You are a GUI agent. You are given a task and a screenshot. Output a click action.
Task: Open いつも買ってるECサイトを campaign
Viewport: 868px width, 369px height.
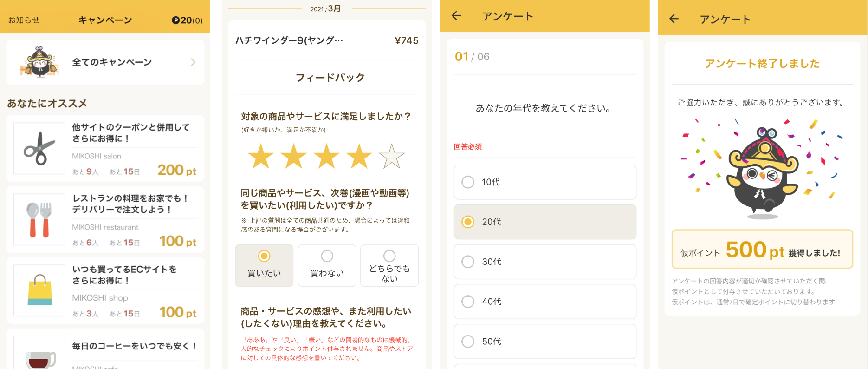coord(105,290)
